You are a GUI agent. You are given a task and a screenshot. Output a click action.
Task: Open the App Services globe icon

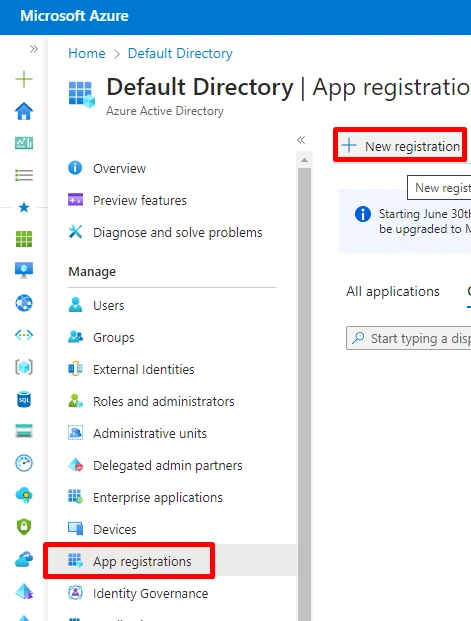(x=24, y=303)
